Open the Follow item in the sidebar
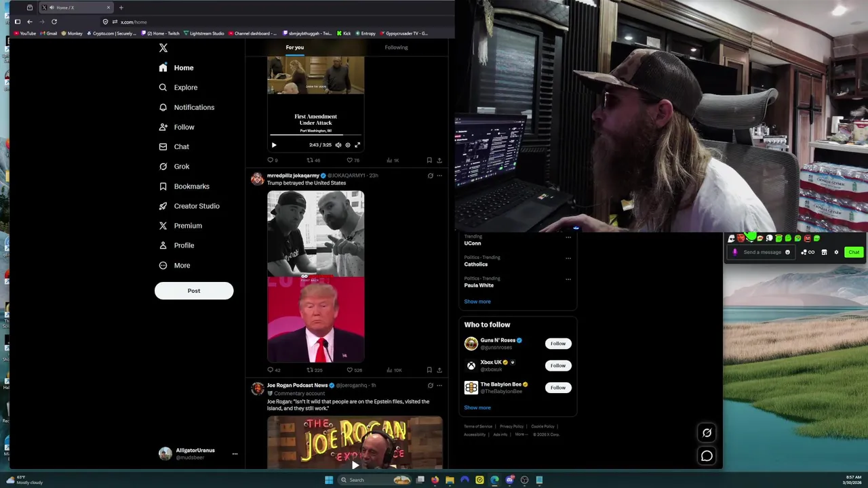Screen dimensions: 868x488 coord(176,127)
